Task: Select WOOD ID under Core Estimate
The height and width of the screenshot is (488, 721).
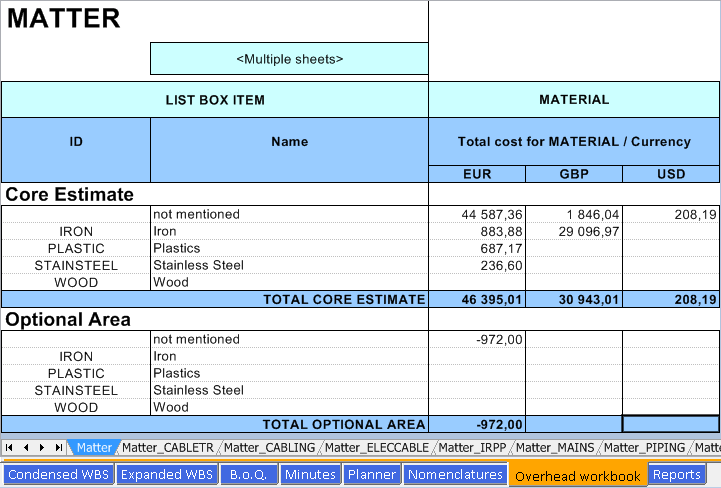Action: [76, 282]
